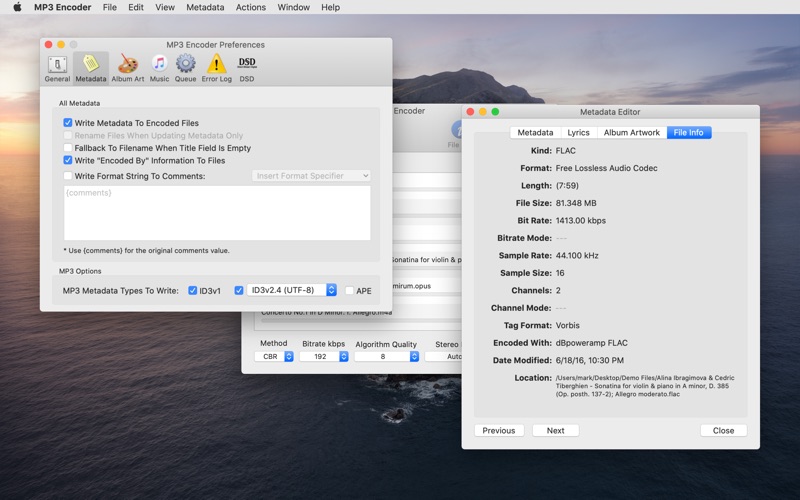Viewport: 800px width, 500px height.
Task: Open the Actions menu
Action: 251,7
